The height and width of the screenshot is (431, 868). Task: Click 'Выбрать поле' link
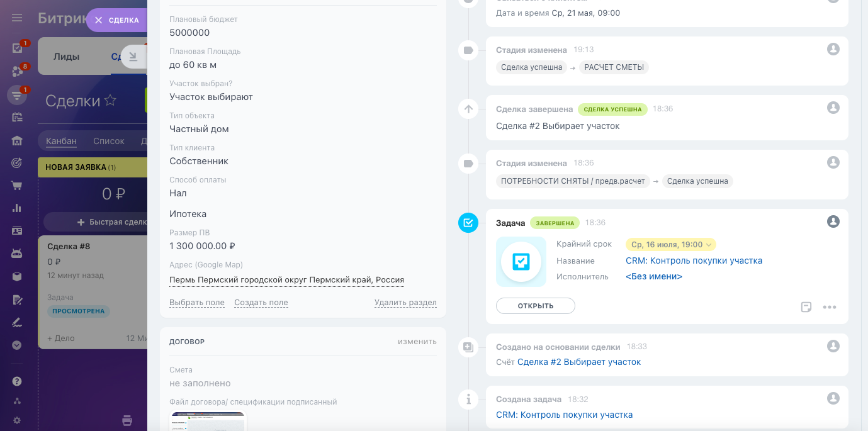(x=197, y=303)
